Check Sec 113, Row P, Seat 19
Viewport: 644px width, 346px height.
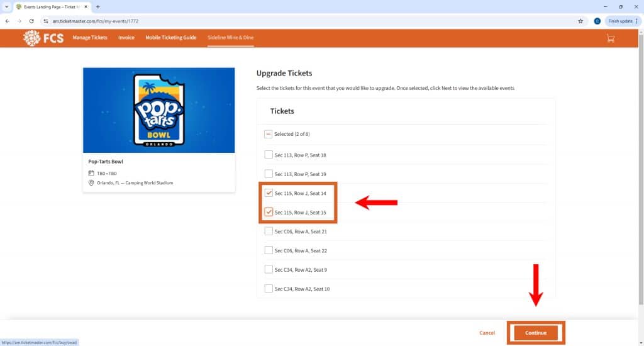point(268,174)
